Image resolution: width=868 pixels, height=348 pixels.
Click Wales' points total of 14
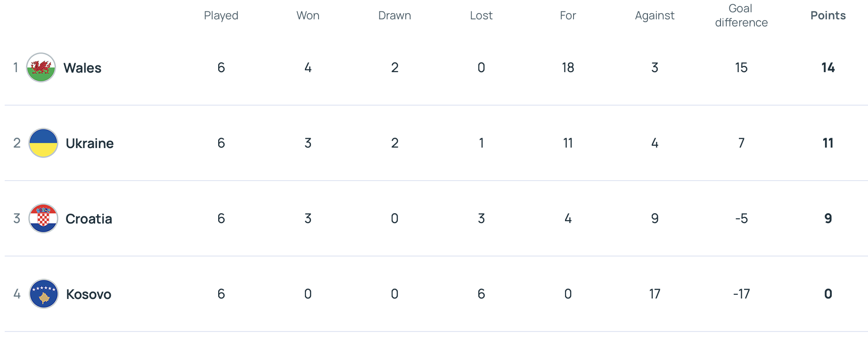828,67
